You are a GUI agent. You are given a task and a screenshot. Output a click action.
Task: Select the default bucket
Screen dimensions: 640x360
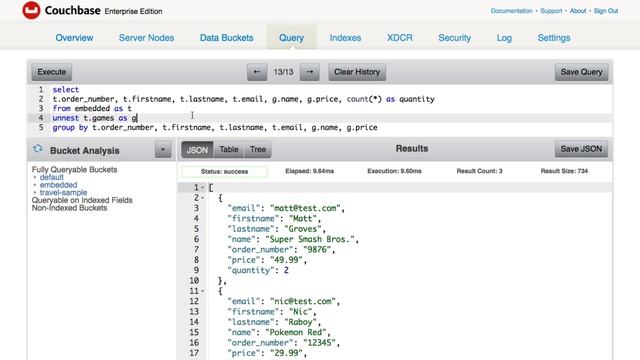coord(51,177)
